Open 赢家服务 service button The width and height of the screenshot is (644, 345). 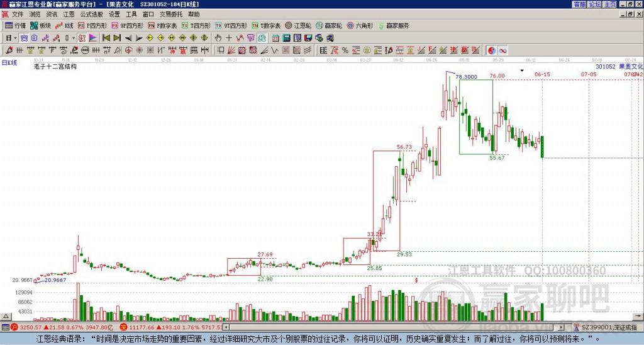[394, 25]
